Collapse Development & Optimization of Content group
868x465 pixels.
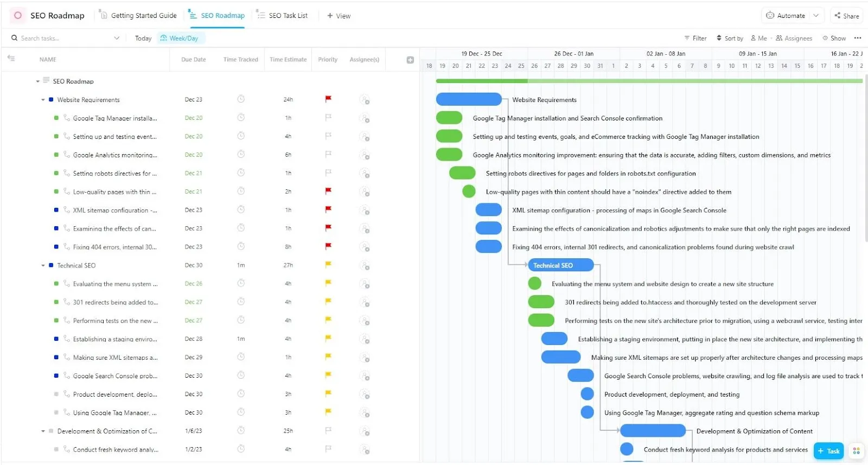(43, 431)
